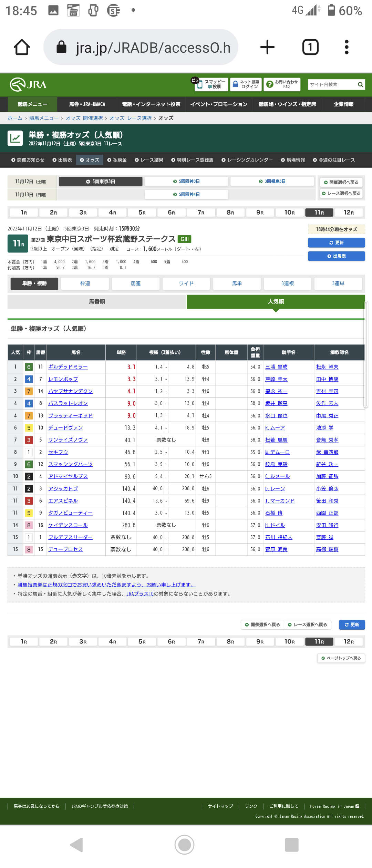
Task: Select race 10R in top race selector
Action: pyautogui.click(x=290, y=213)
